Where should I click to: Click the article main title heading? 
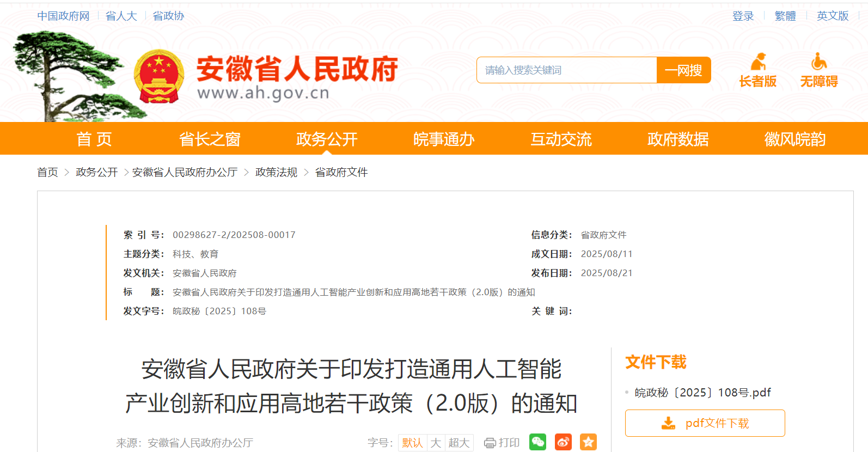tap(351, 386)
